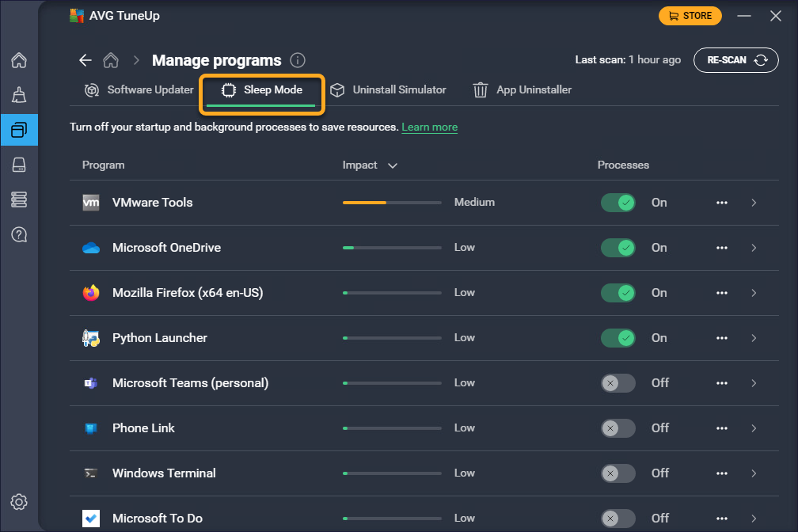
Task: Sort list by Impact column arrow
Action: pos(392,165)
